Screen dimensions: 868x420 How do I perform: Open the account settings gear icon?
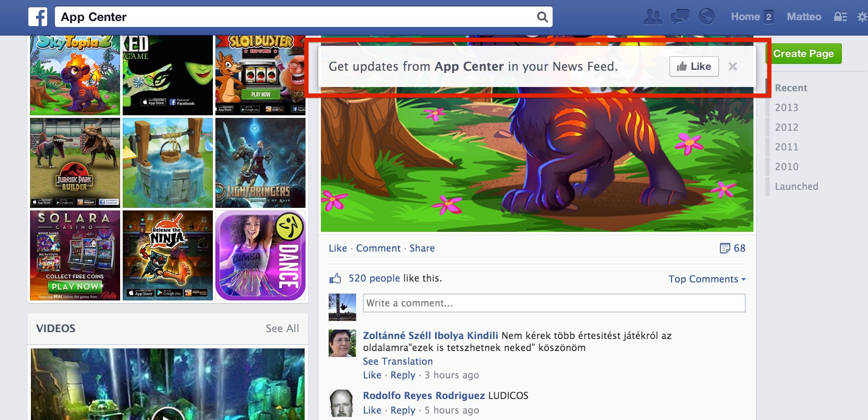point(862,17)
